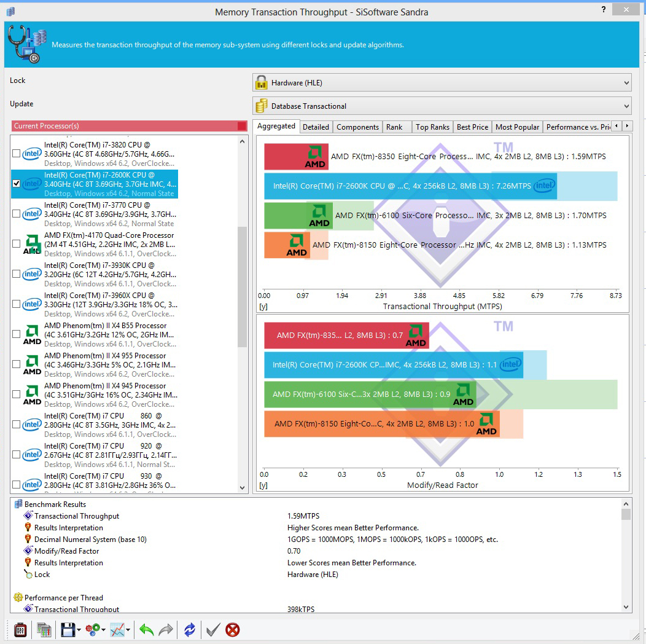
Task: Switch to the Components tab
Action: coord(357,127)
